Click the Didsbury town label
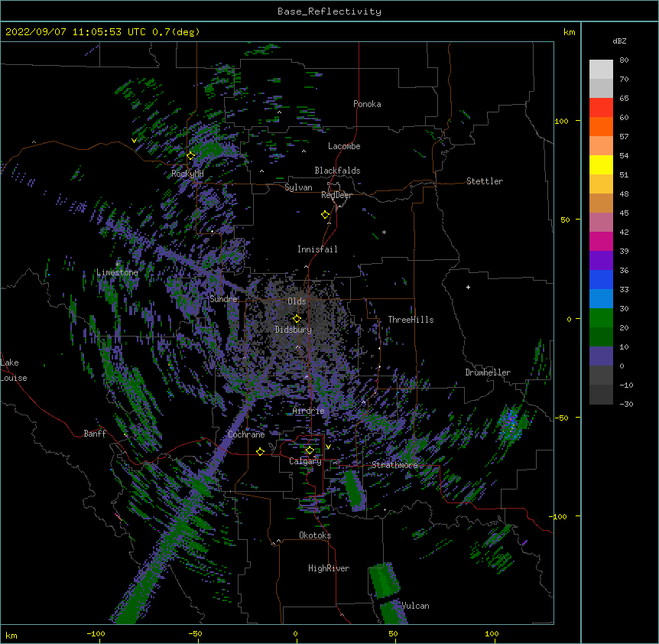Viewport: 659px width, 644px height. [294, 330]
